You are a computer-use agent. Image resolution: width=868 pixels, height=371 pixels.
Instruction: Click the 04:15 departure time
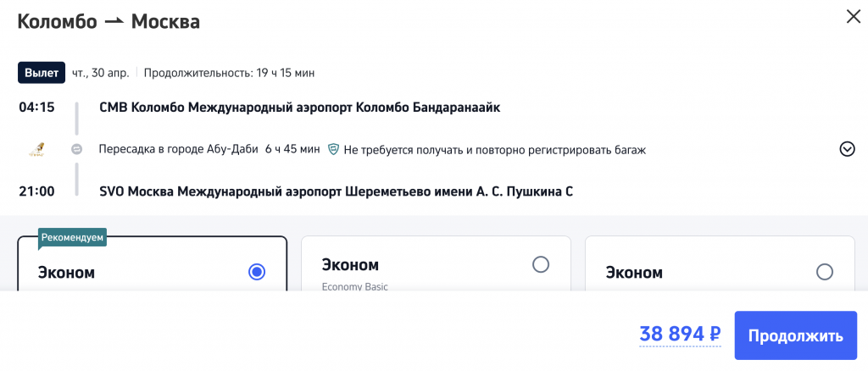pos(36,108)
